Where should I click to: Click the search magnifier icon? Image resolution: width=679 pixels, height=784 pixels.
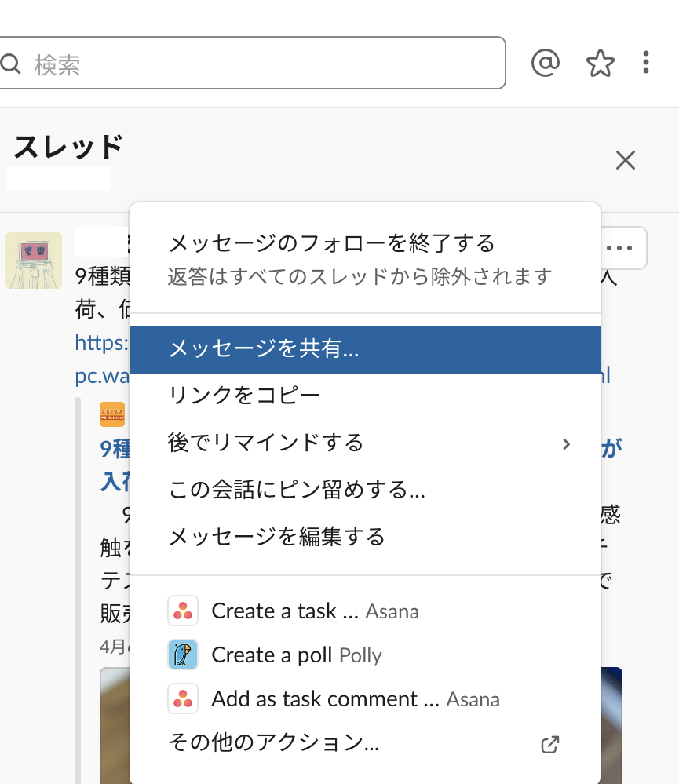tap(11, 63)
